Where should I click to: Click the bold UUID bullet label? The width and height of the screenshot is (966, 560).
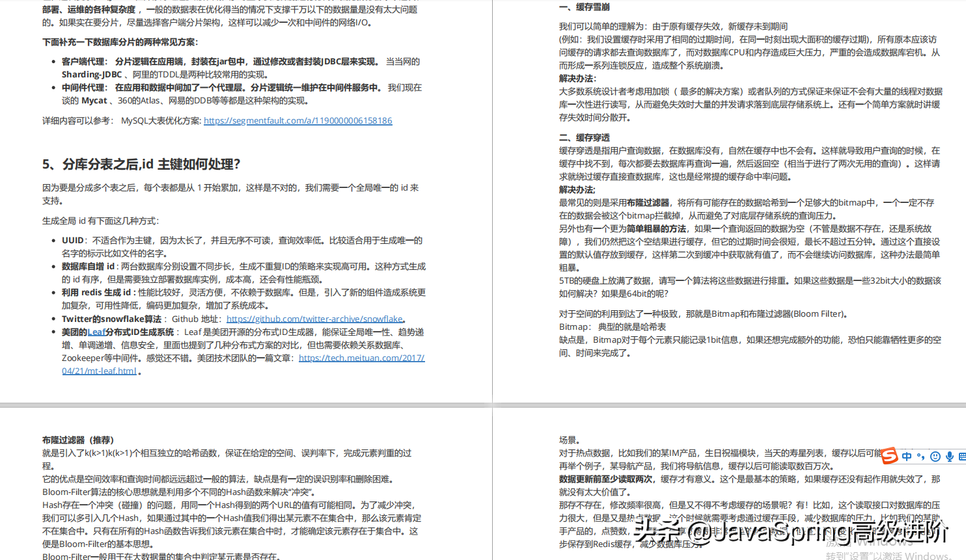[x=73, y=240]
